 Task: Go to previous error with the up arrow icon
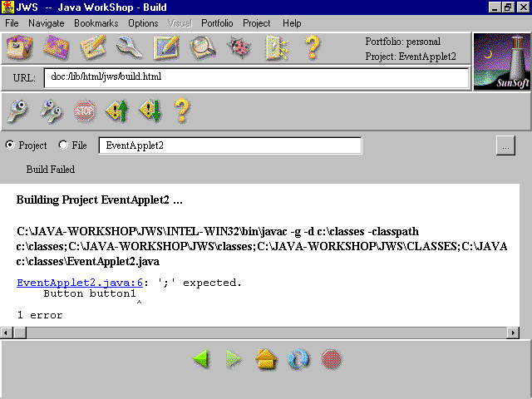tap(117, 111)
